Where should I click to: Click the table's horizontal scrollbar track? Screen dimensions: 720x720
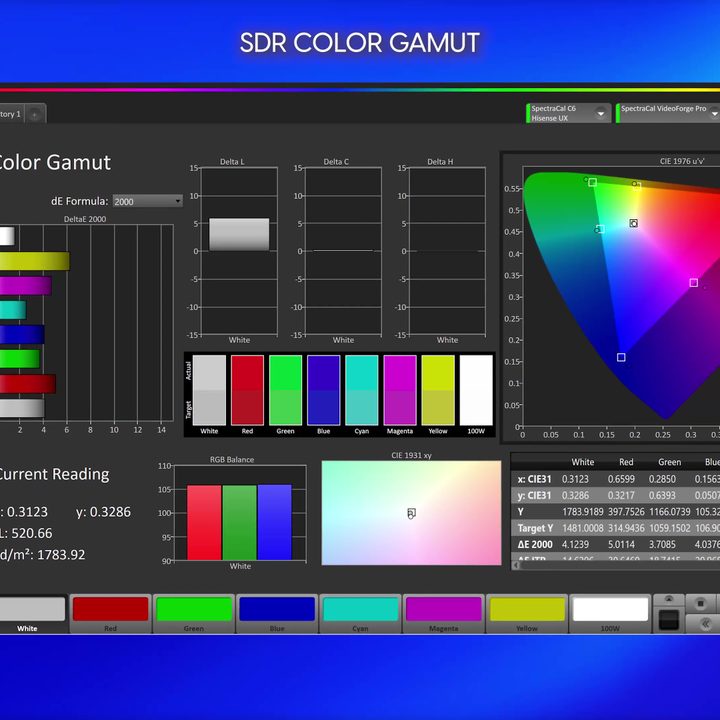[620, 565]
